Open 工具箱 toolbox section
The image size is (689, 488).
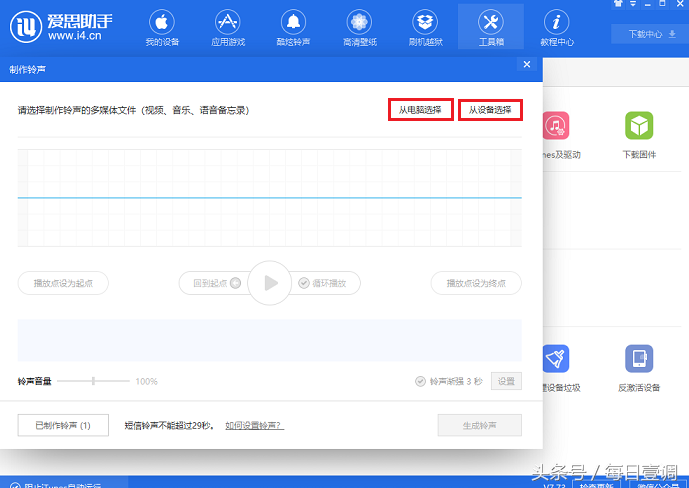click(x=491, y=28)
